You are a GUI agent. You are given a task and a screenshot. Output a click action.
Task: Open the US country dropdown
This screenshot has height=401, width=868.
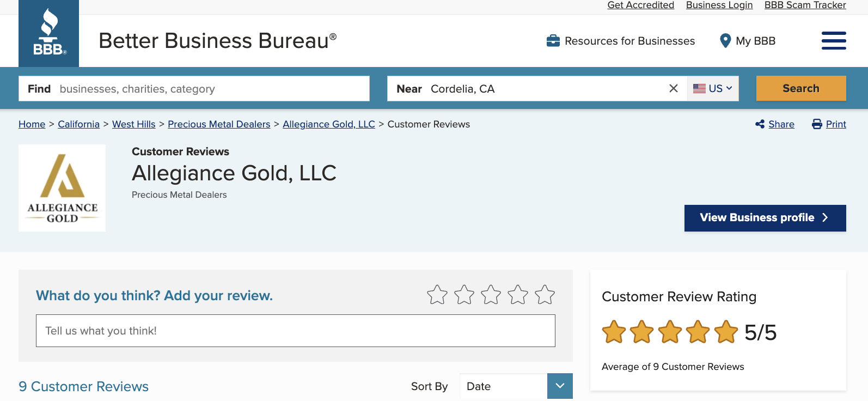coord(713,88)
